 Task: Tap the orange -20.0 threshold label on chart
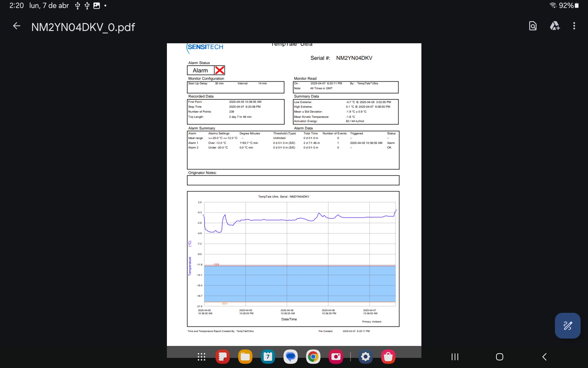click(224, 304)
